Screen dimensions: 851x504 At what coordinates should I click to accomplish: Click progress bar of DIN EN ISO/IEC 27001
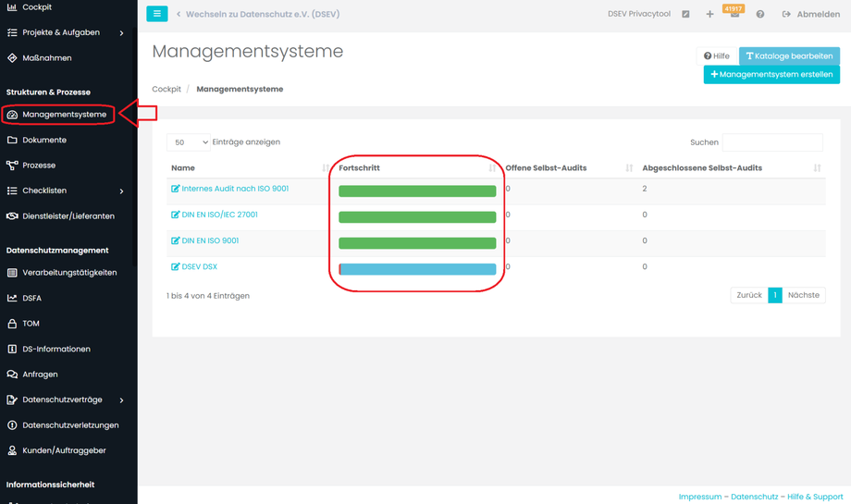coord(417,217)
